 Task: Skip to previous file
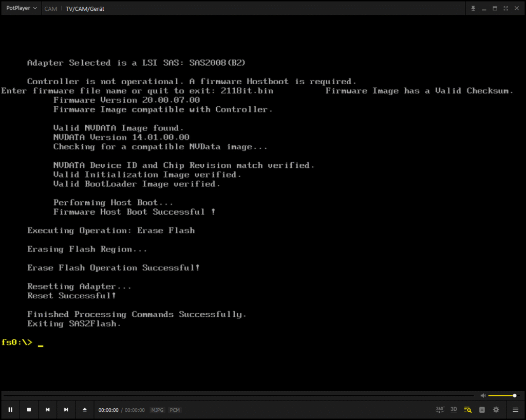click(x=48, y=410)
